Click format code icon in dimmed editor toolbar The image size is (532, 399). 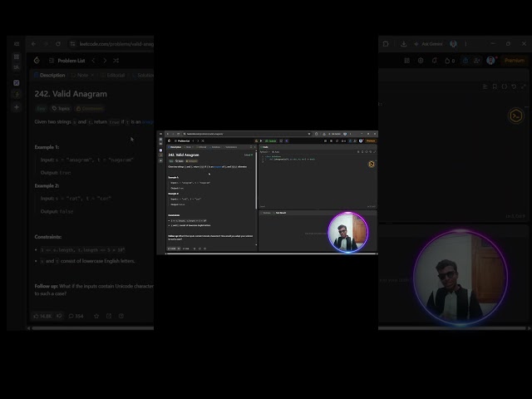(x=485, y=86)
